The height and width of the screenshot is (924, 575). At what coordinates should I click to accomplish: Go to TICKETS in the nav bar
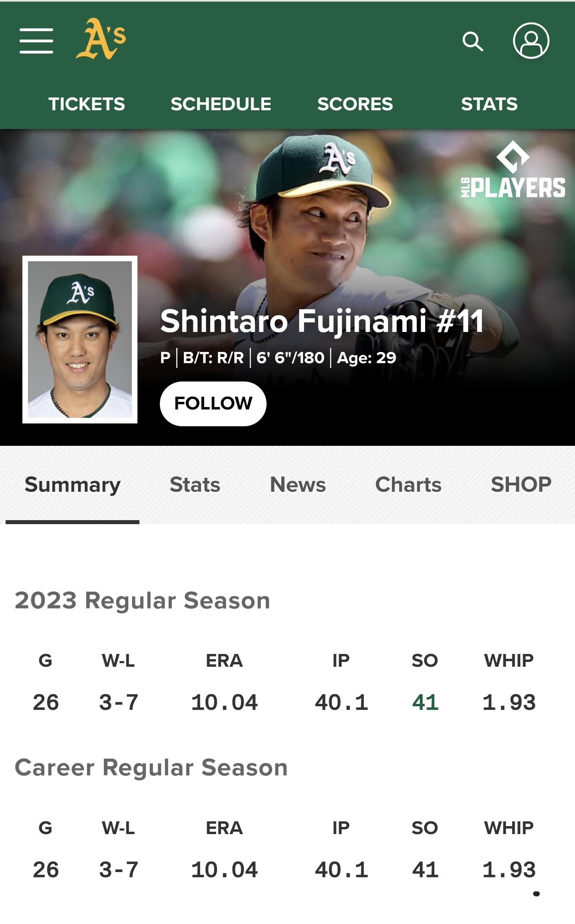(87, 104)
